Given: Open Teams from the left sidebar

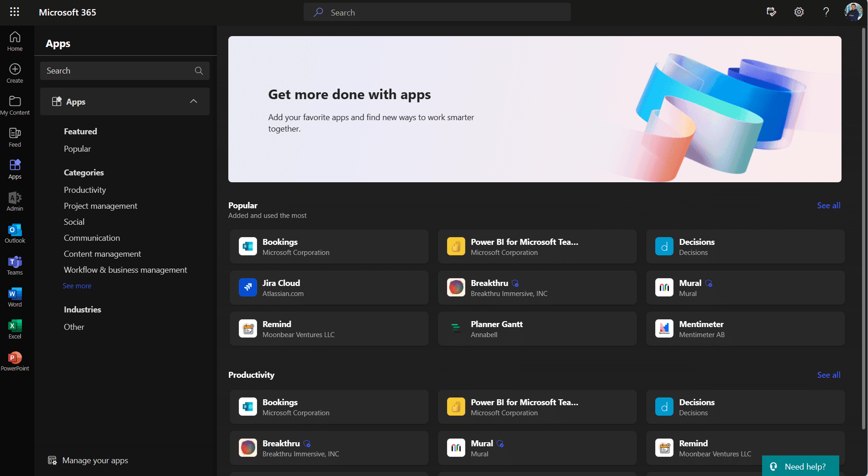Looking at the screenshot, I should click(15, 265).
